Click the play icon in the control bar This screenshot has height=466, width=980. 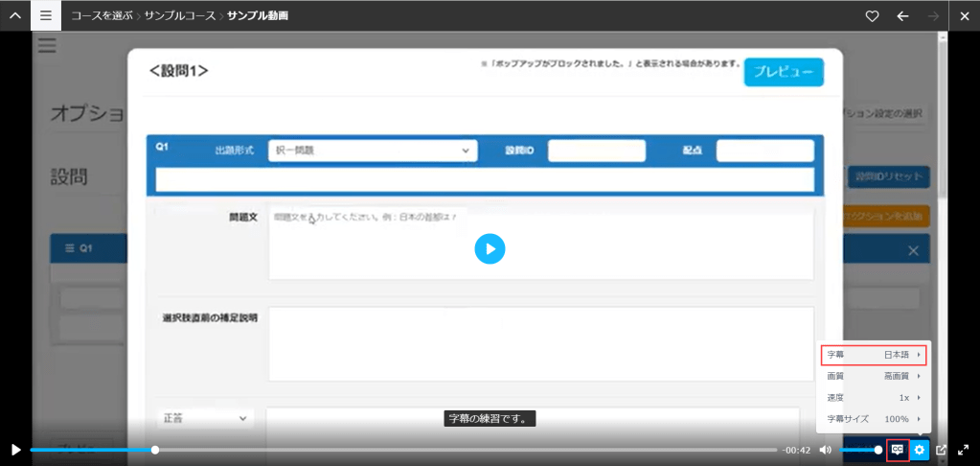16,450
